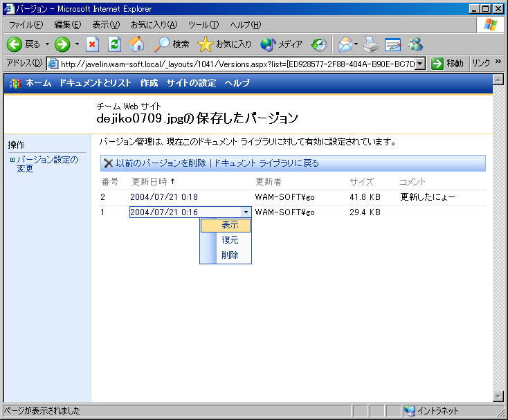Go to ホーム in site navigation
The height and width of the screenshot is (420, 508).
tap(39, 83)
